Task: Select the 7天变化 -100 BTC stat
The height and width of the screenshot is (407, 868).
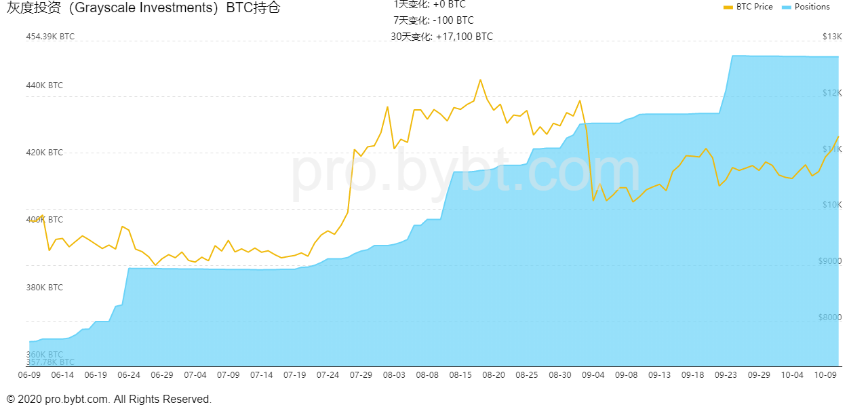Action: click(433, 20)
